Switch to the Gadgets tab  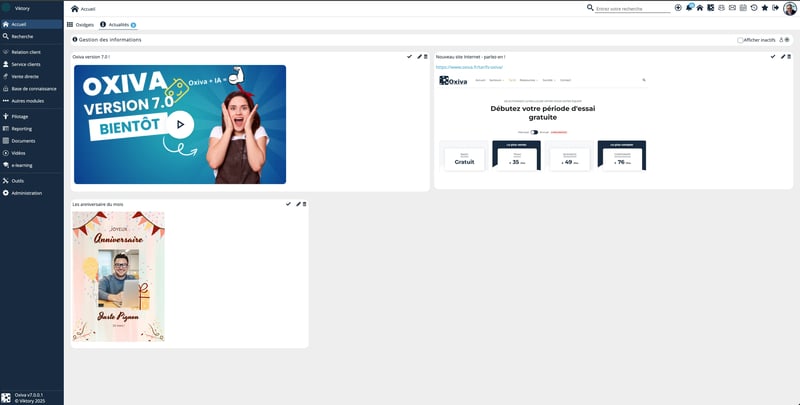84,24
